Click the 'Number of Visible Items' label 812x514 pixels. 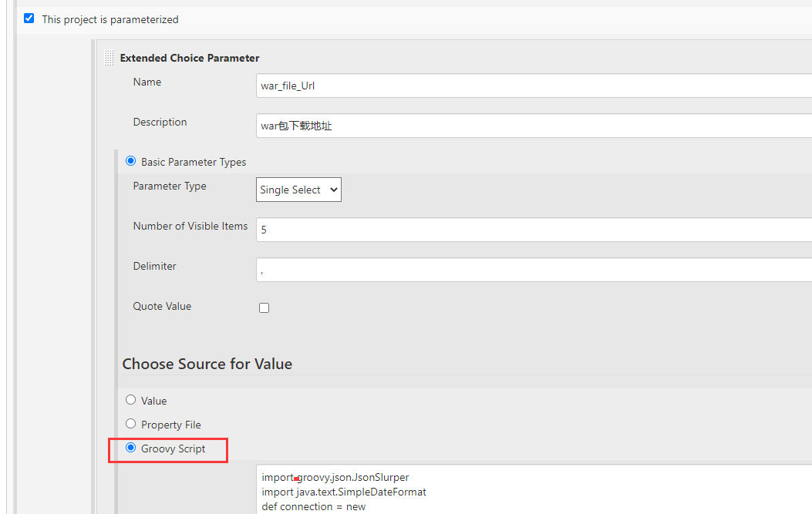[190, 227]
